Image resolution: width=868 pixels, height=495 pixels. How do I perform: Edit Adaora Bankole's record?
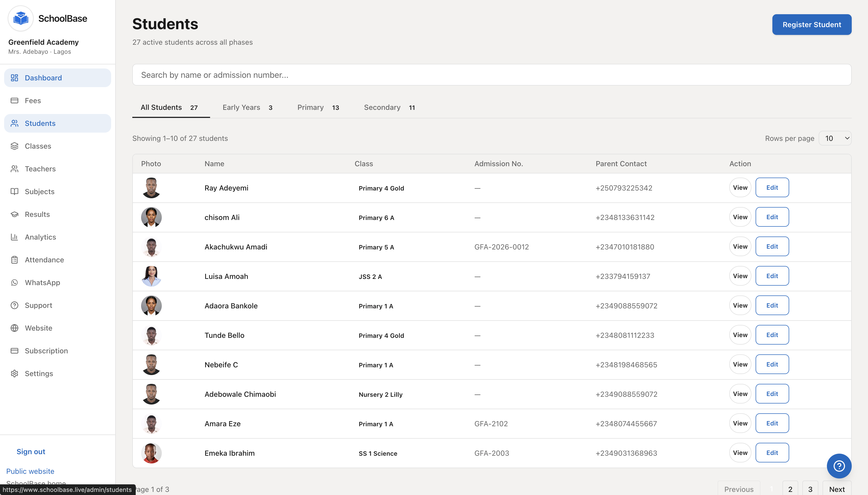click(x=772, y=306)
